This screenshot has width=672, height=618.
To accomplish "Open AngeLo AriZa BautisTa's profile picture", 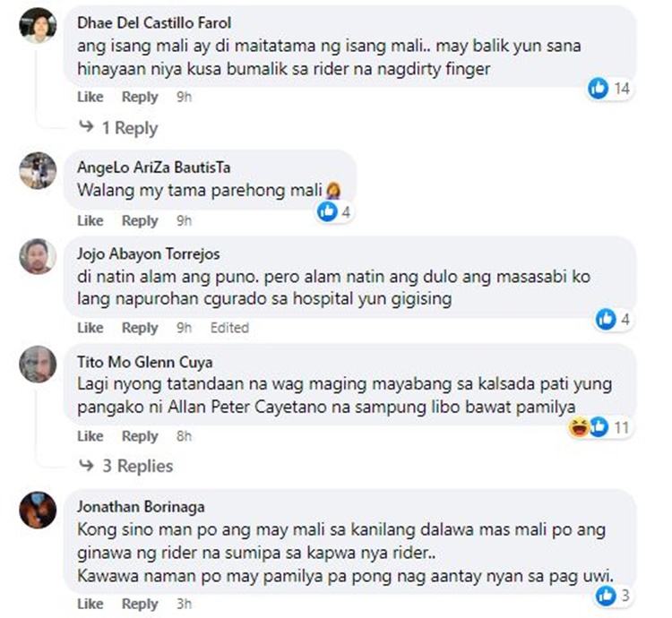I will click(38, 170).
